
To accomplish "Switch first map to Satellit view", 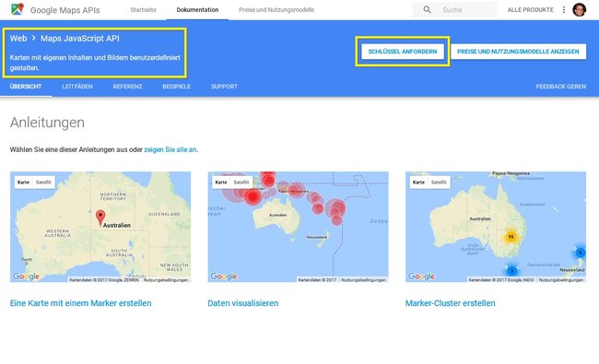I will pyautogui.click(x=43, y=182).
